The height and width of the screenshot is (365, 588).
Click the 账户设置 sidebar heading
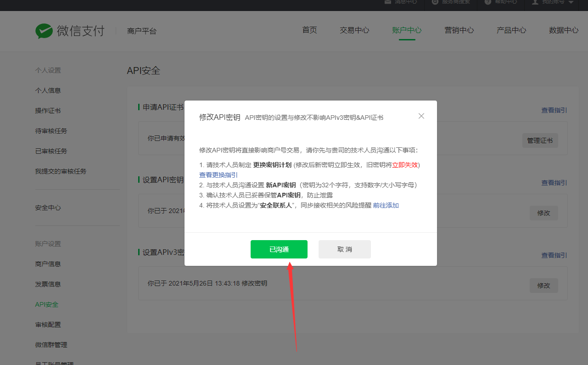48,244
